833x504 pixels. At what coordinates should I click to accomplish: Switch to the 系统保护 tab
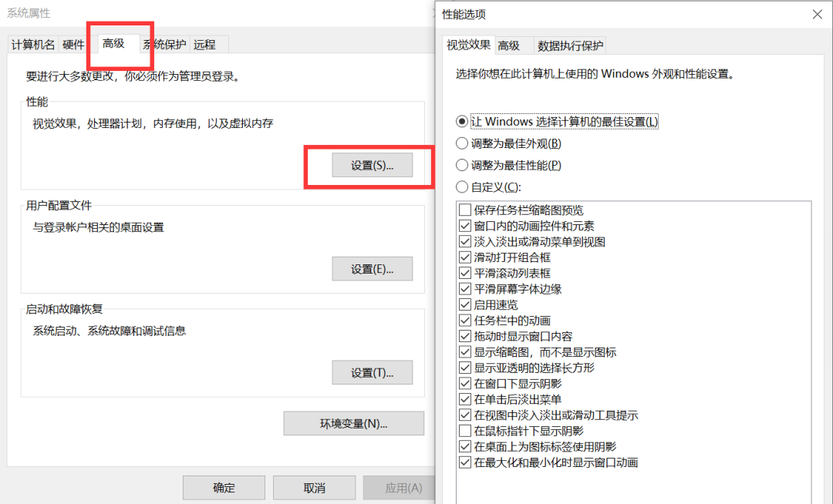point(165,45)
